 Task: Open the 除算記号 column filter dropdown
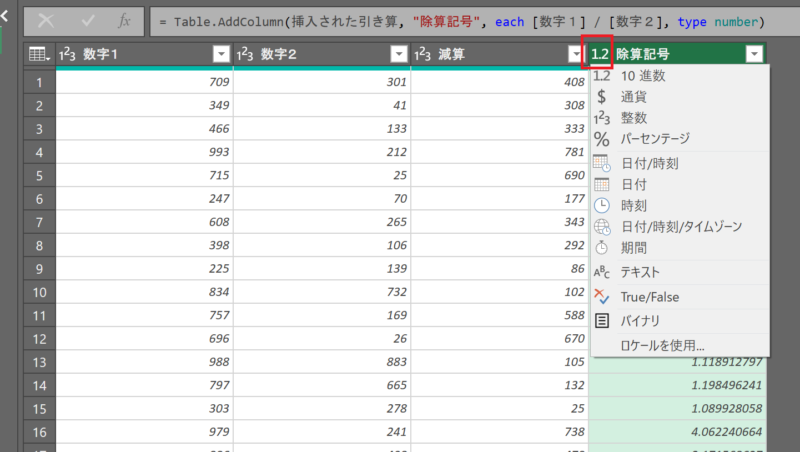click(754, 54)
